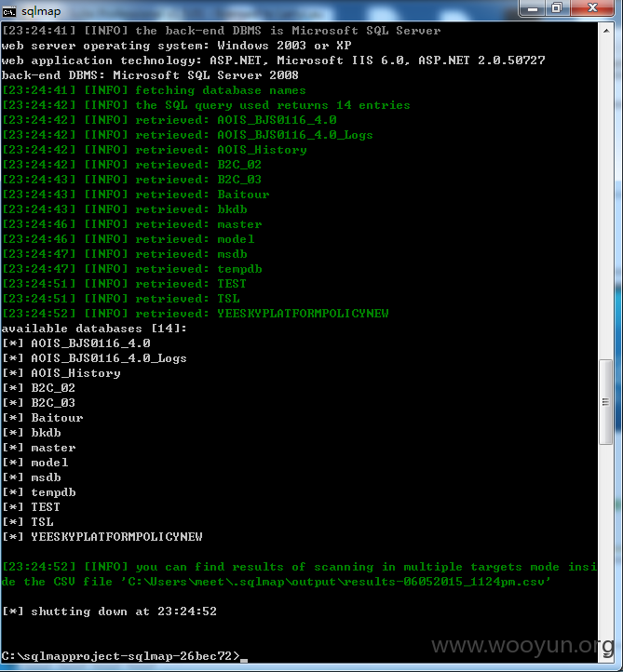Click the sqlmap title bar text

tap(41, 11)
